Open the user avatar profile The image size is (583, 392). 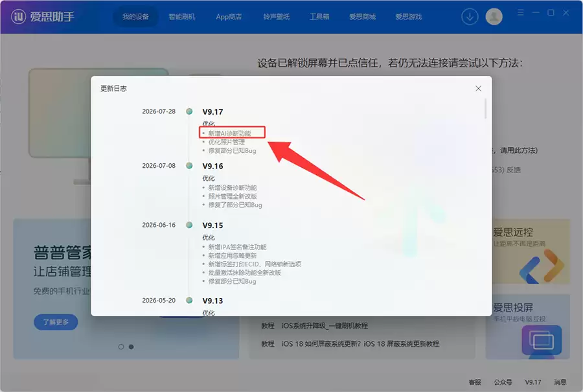[494, 17]
